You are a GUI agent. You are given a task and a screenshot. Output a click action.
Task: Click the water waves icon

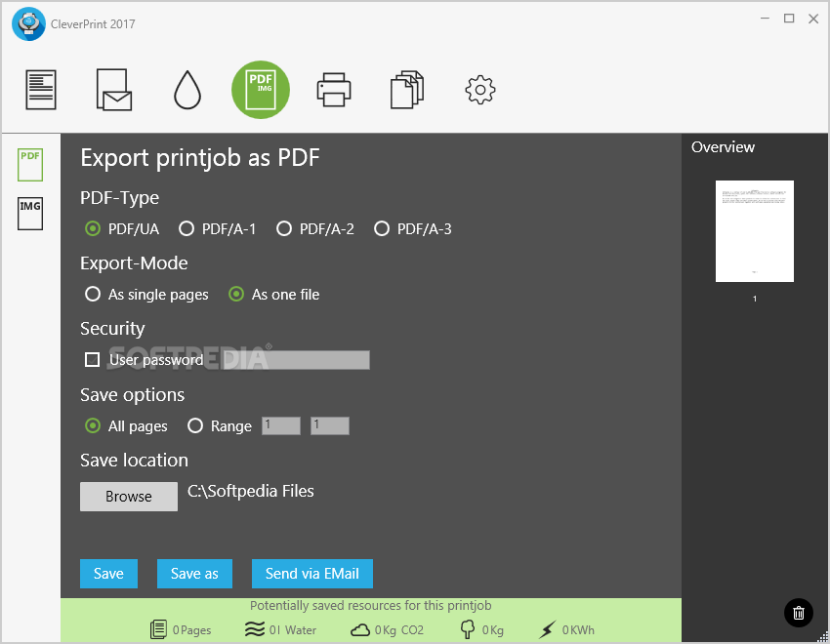pos(255,629)
